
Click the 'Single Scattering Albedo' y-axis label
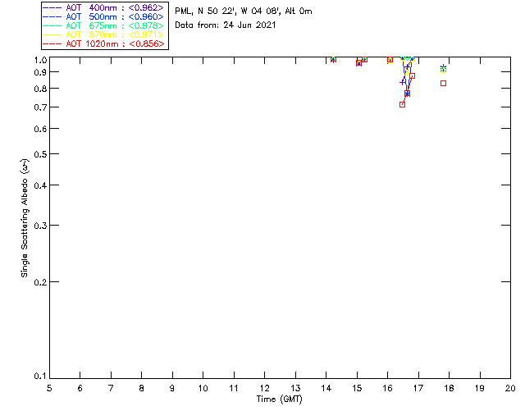point(25,217)
